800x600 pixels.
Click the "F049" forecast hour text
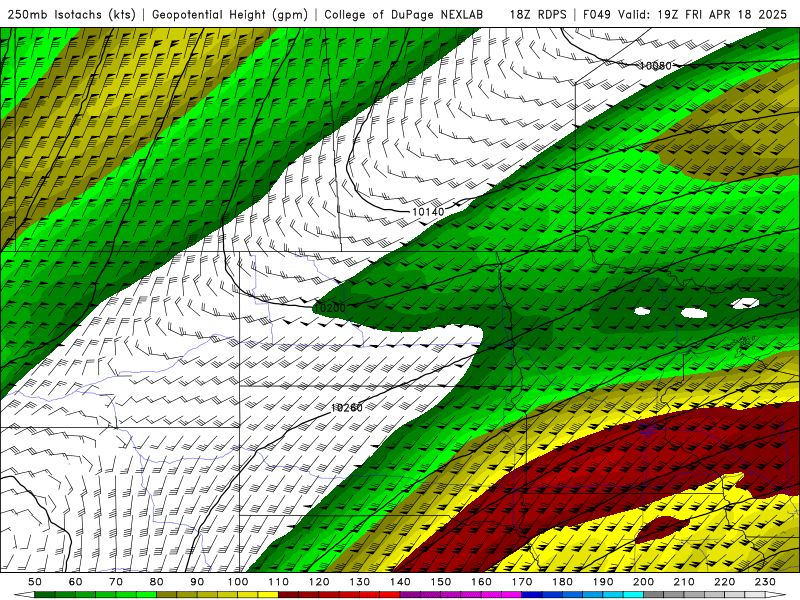coord(597,15)
